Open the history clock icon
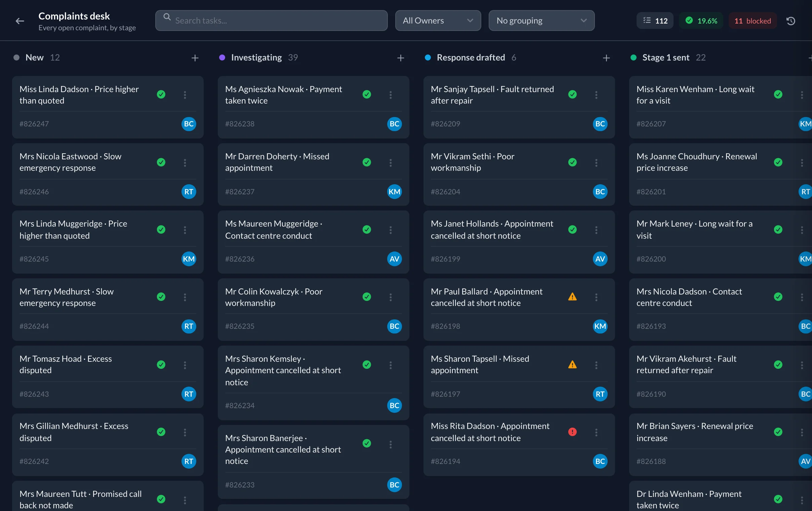This screenshot has height=511, width=812. point(791,21)
